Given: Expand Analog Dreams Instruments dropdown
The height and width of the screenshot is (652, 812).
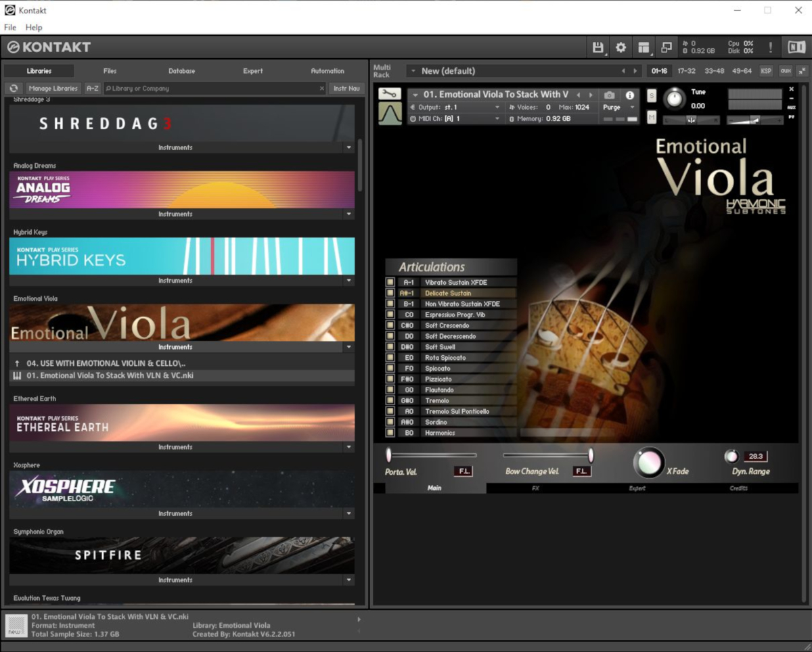Looking at the screenshot, I should click(x=349, y=214).
